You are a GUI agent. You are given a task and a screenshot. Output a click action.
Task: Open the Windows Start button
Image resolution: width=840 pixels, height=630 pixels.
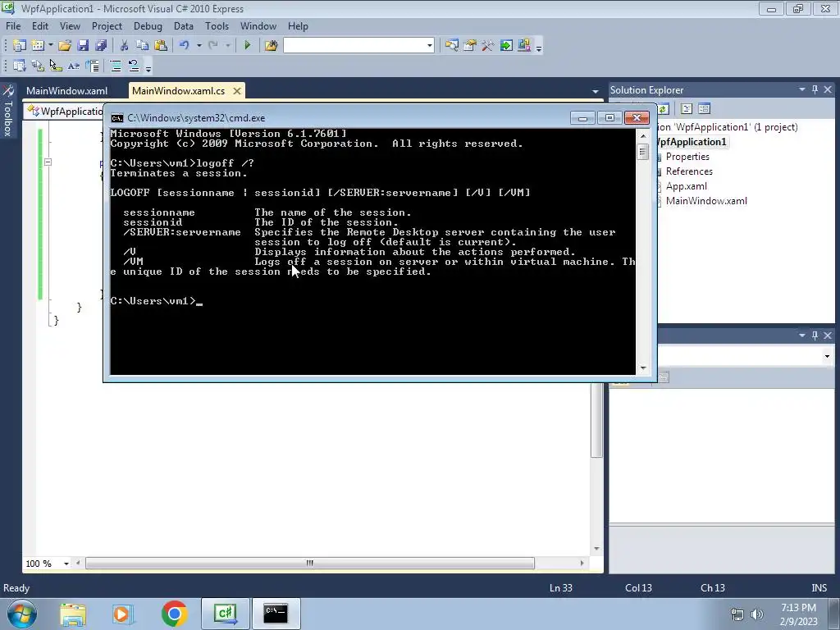(22, 614)
